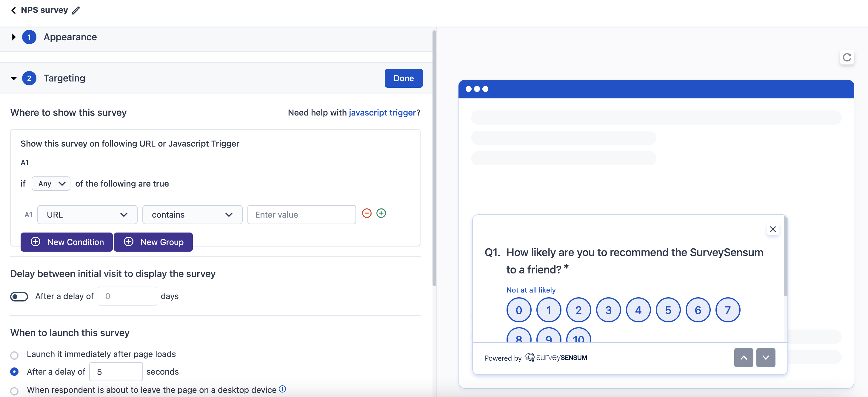
Task: Click the delay days input field
Action: 127,296
